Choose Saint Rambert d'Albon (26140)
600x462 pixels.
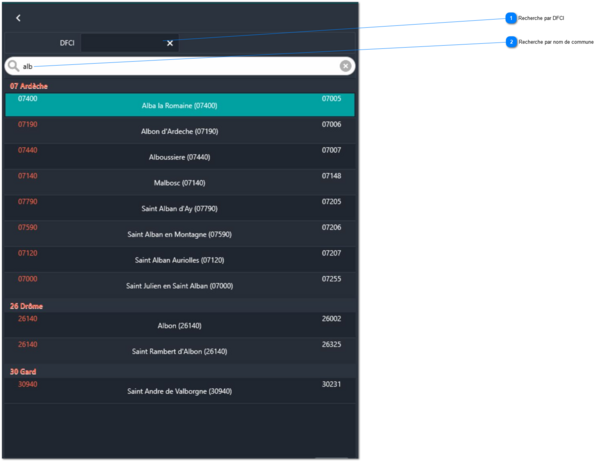pyautogui.click(x=180, y=351)
